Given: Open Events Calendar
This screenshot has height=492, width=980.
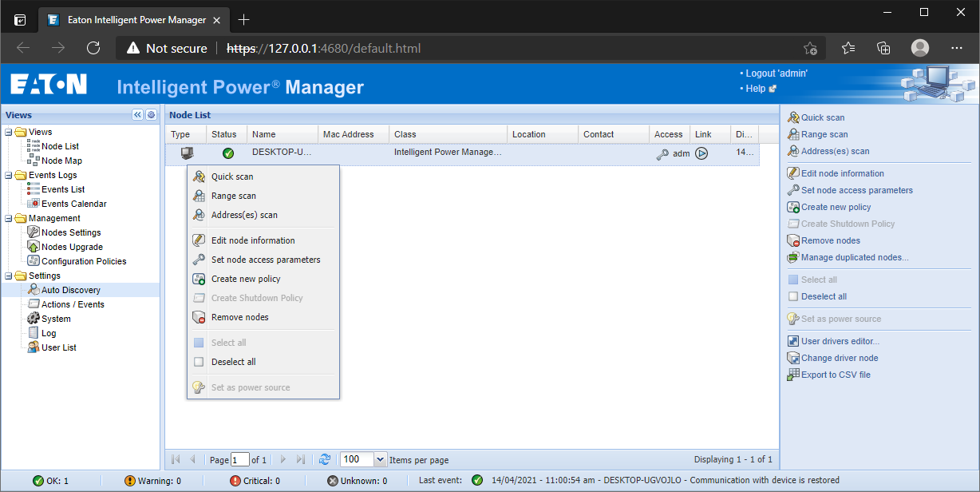Looking at the screenshot, I should (73, 204).
